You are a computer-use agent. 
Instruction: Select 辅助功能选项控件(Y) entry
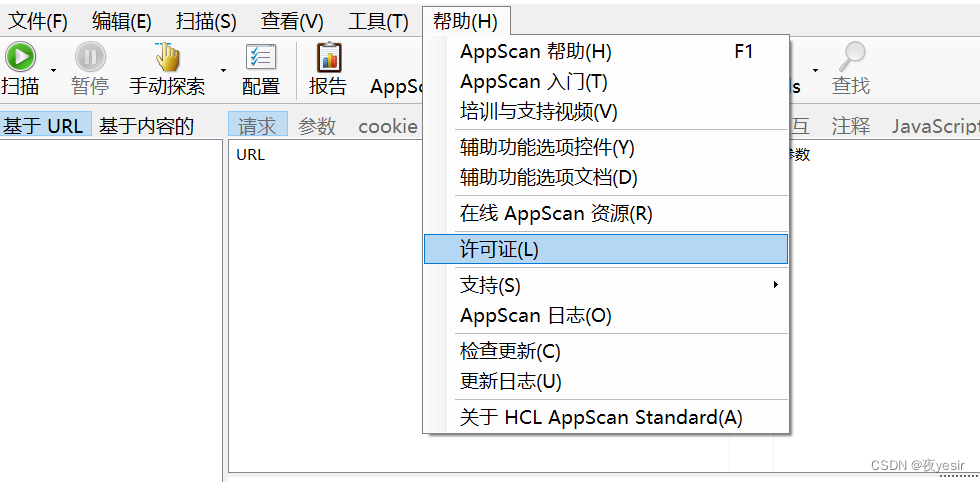coord(606,148)
